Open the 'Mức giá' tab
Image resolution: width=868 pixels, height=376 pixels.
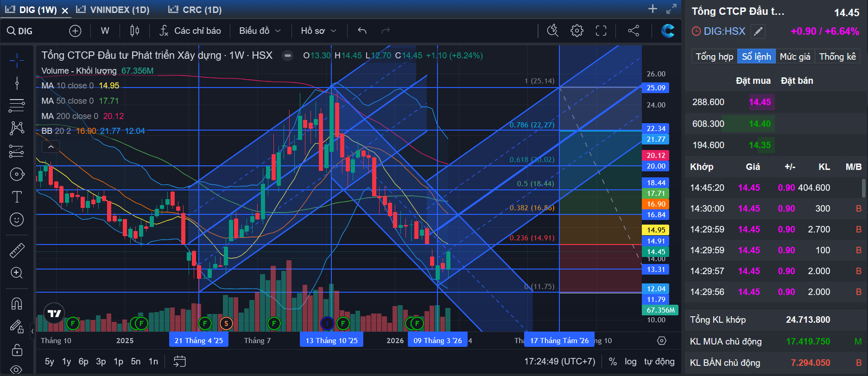pos(795,56)
